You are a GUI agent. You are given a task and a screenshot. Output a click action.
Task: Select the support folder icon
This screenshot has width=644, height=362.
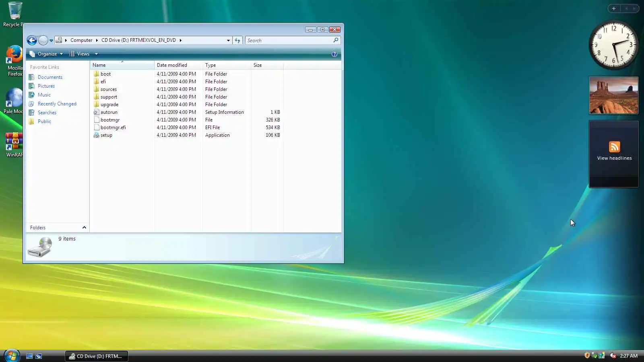click(x=96, y=97)
